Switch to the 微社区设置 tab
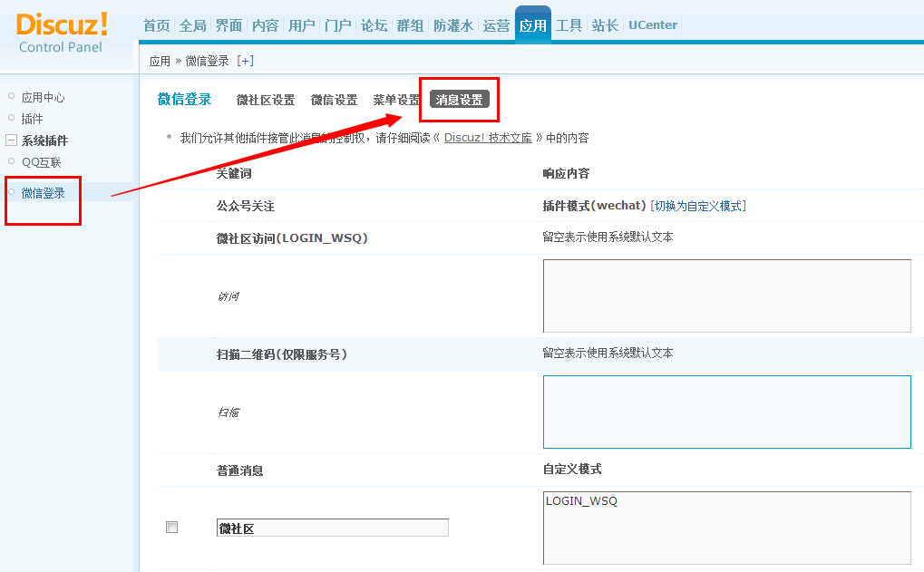The height and width of the screenshot is (572, 924). 266,100
